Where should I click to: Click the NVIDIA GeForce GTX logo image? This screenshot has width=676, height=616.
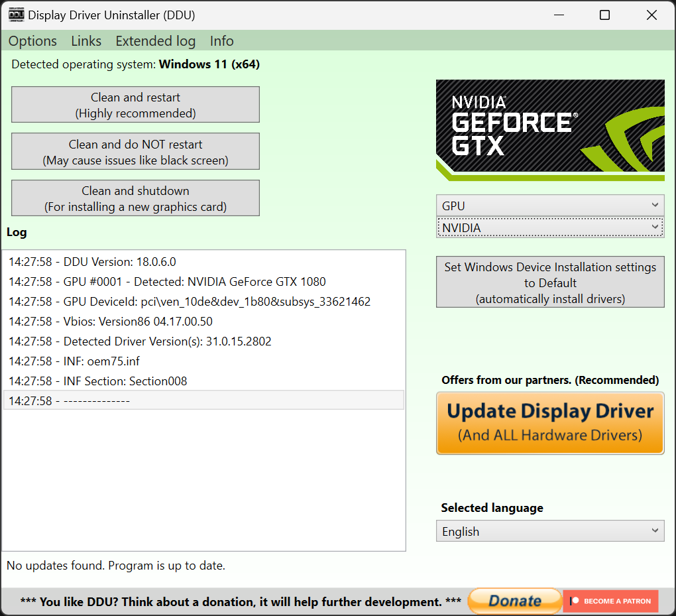coord(550,130)
